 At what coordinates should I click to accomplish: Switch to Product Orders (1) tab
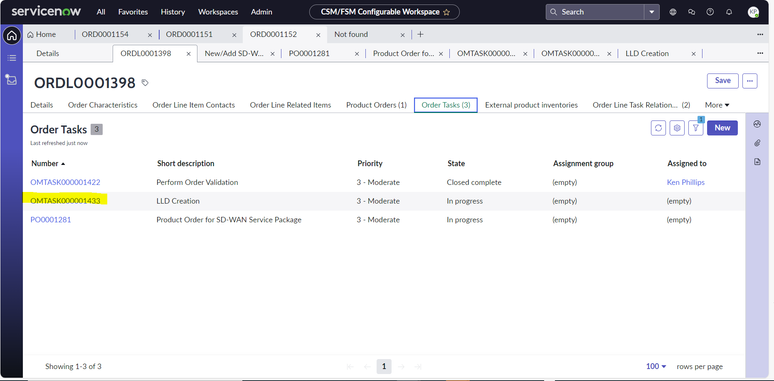(376, 105)
